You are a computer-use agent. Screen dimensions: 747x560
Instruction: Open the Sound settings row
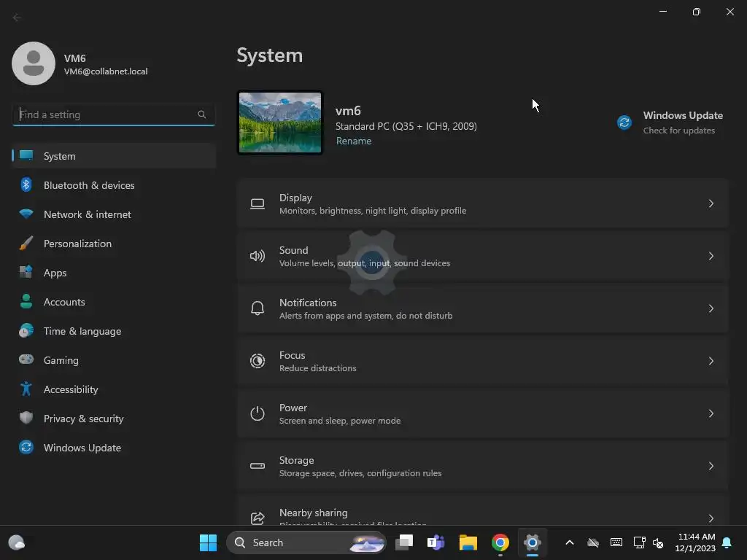point(483,256)
